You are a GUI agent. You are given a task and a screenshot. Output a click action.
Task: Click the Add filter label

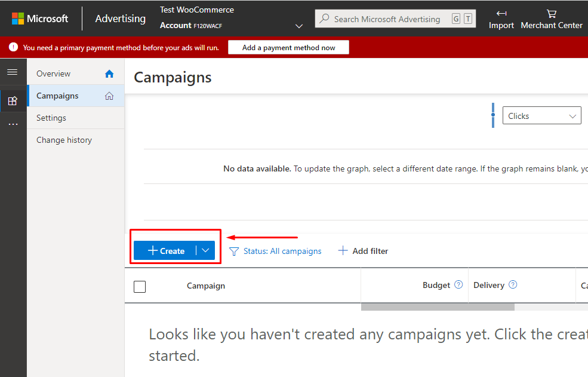tap(370, 251)
